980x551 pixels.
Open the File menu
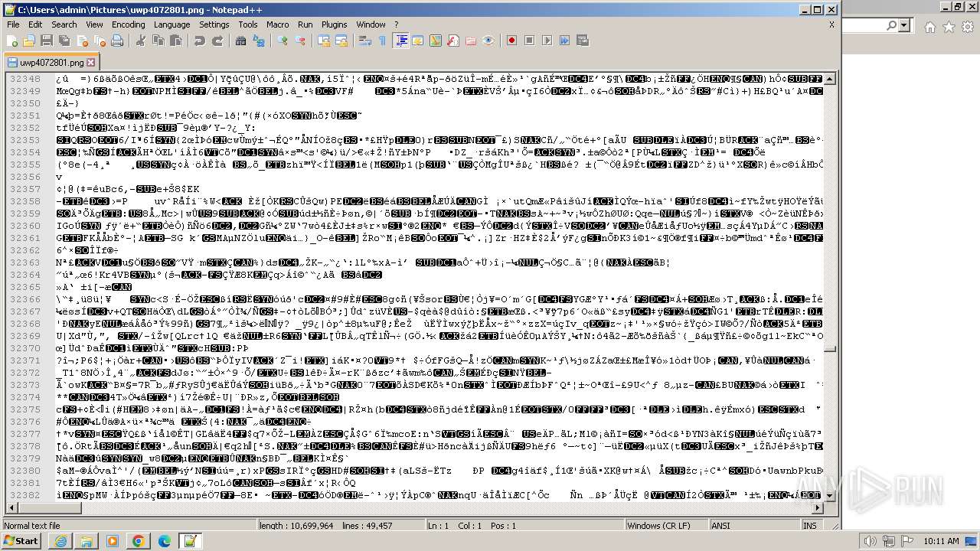(13, 24)
